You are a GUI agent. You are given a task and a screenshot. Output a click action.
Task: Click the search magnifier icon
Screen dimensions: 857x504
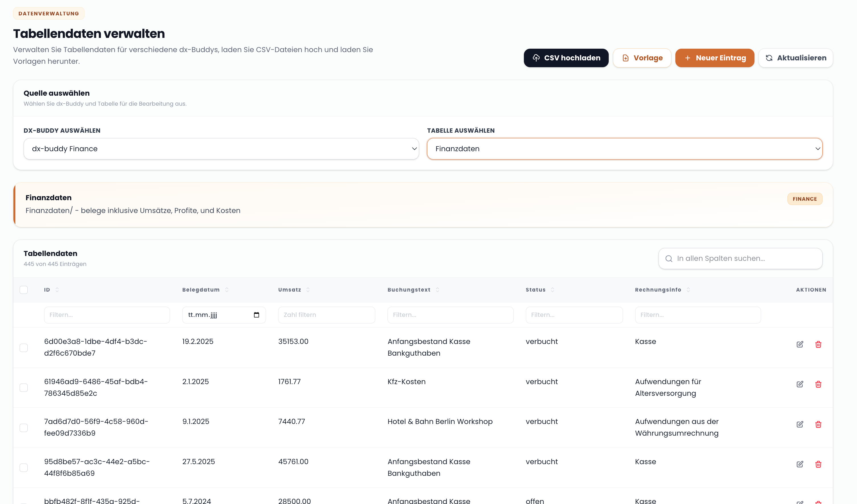tap(669, 259)
